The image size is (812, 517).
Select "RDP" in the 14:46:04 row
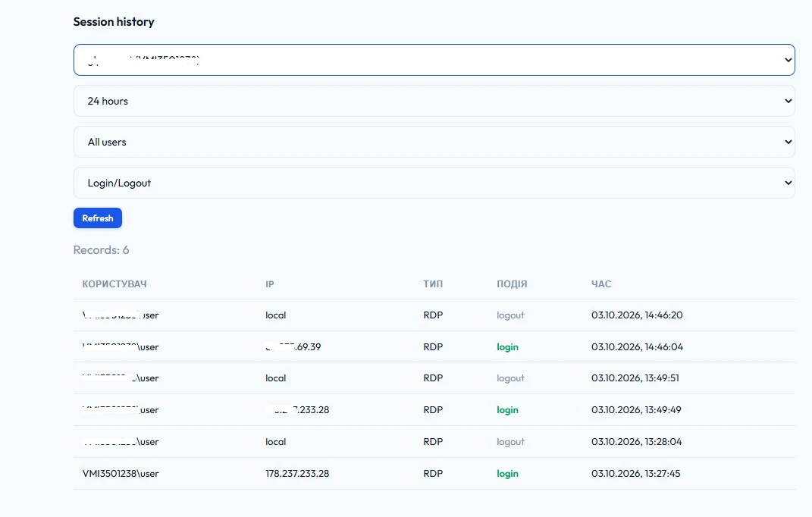[x=433, y=347]
